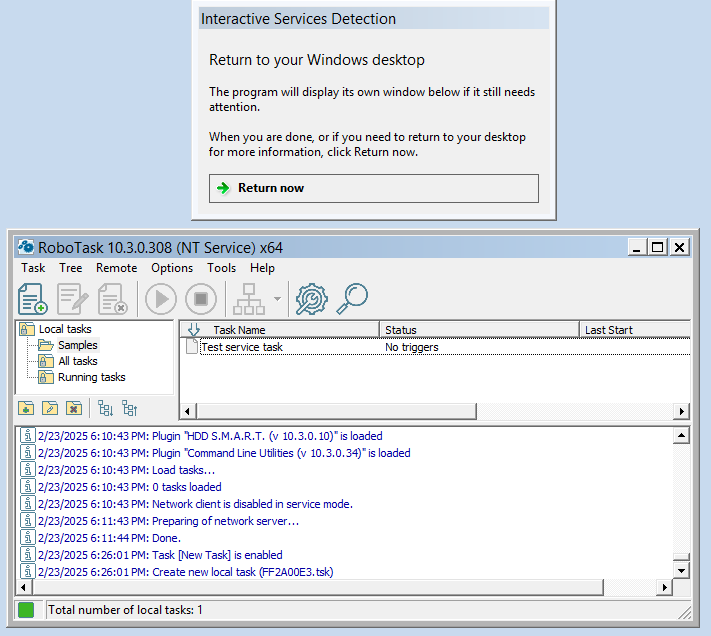Maximize the RoboTask window

tap(657, 248)
